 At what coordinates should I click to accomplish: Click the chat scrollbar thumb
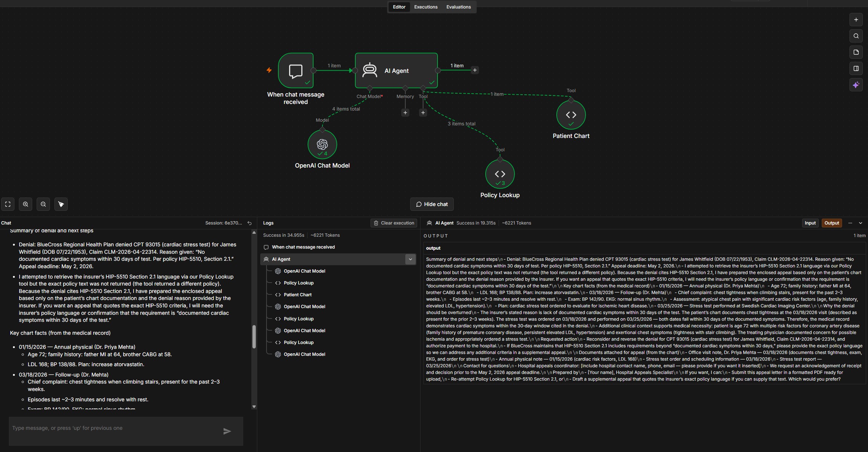tap(254, 337)
